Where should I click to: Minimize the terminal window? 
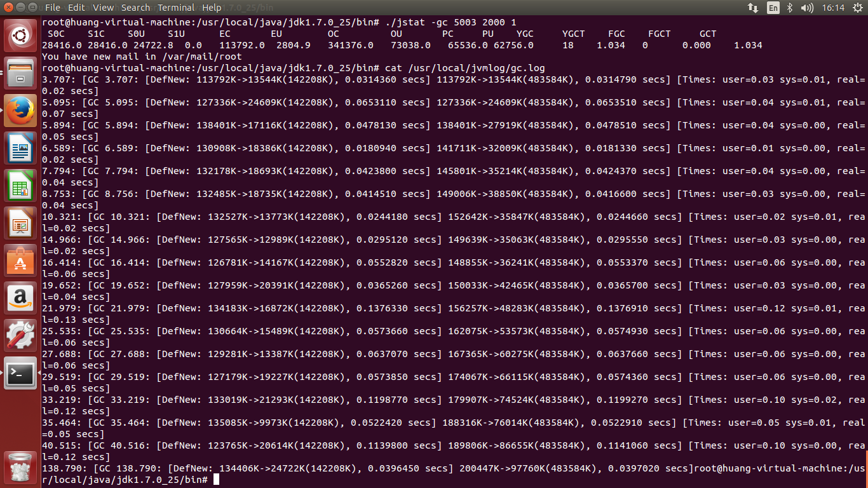click(x=20, y=8)
